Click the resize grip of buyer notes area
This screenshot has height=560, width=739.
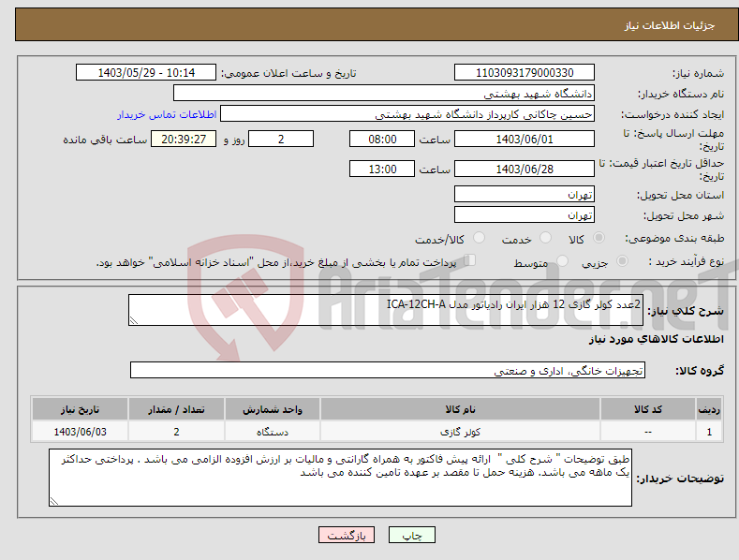pyautogui.click(x=54, y=501)
